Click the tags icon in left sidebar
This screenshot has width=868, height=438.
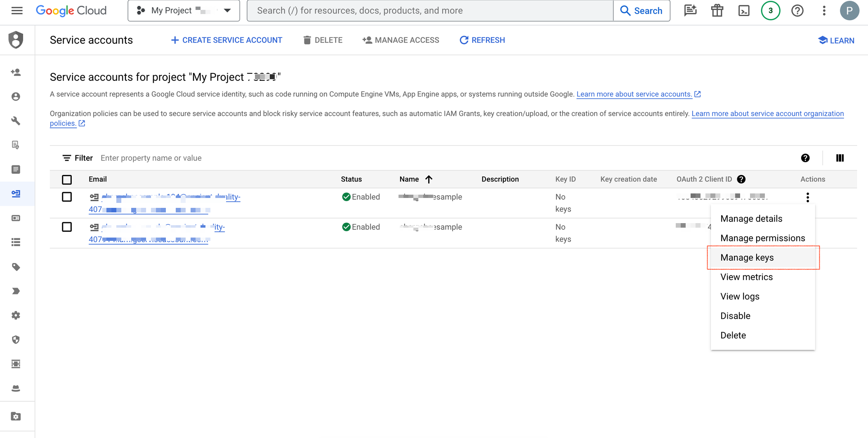[x=16, y=267]
